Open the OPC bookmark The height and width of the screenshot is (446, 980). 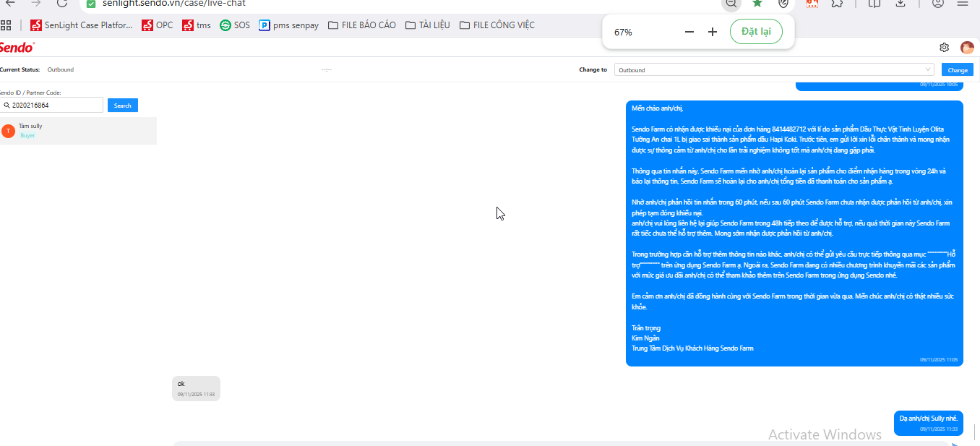tap(158, 25)
